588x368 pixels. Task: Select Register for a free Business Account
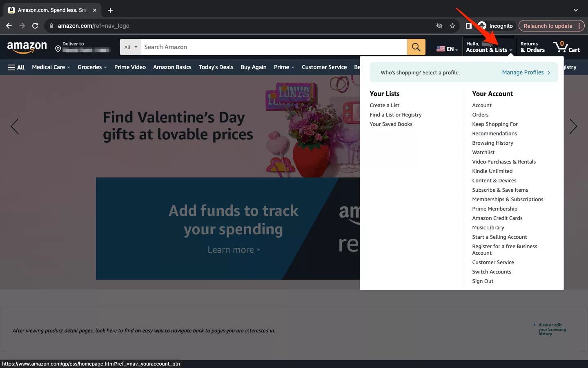(504, 250)
